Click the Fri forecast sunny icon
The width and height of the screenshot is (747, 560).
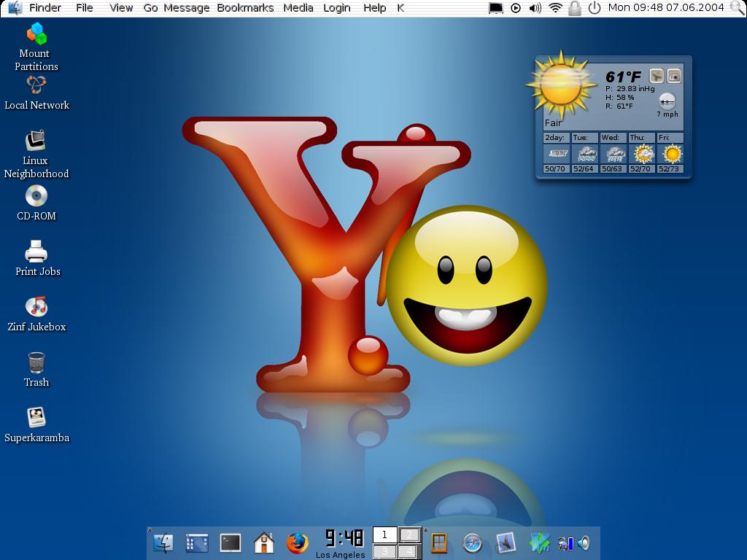pos(672,154)
